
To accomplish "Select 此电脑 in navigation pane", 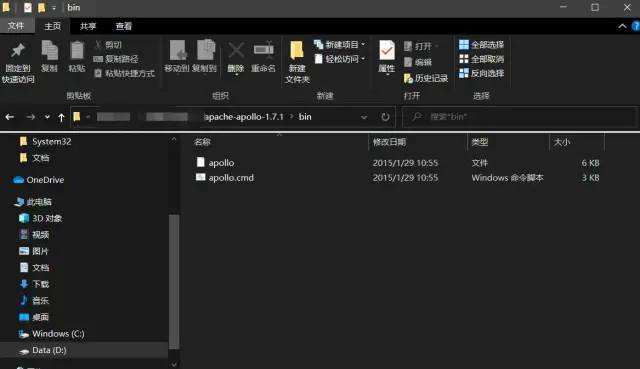I will pyautogui.click(x=33, y=202).
